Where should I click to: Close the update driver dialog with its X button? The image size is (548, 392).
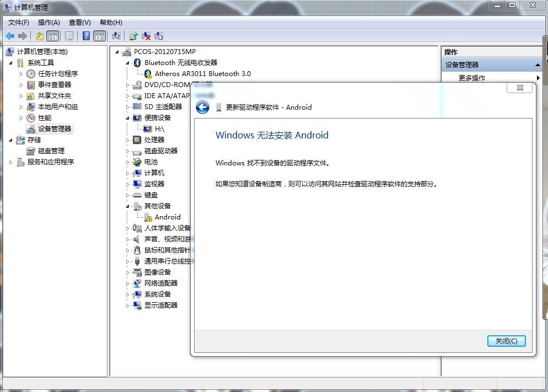[x=520, y=88]
